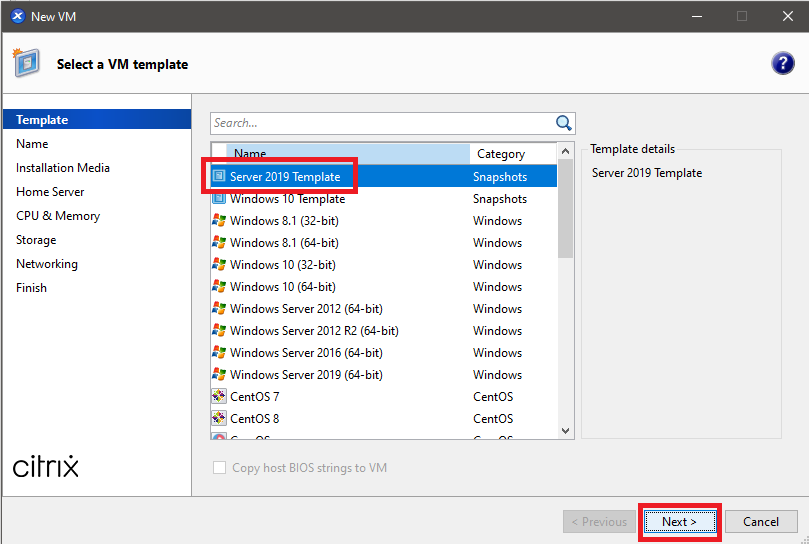
Task: Click the CentOS 8 template icon
Action: pos(219,419)
